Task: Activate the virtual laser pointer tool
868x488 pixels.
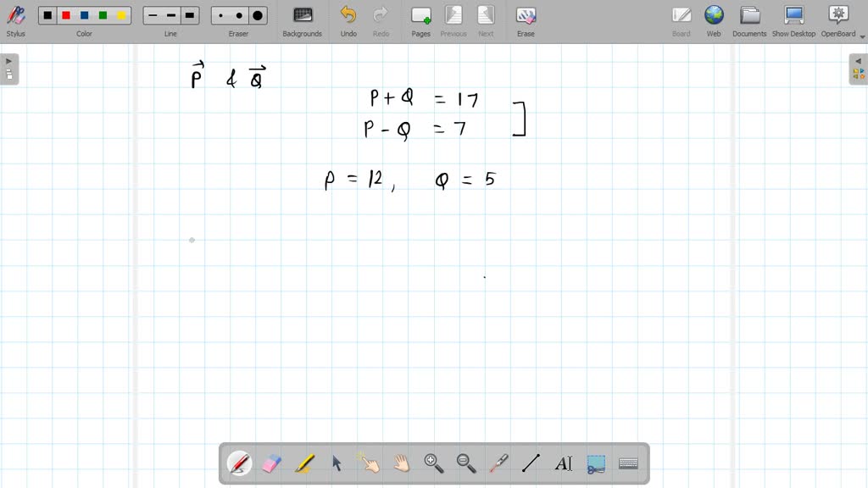Action: click(x=498, y=463)
